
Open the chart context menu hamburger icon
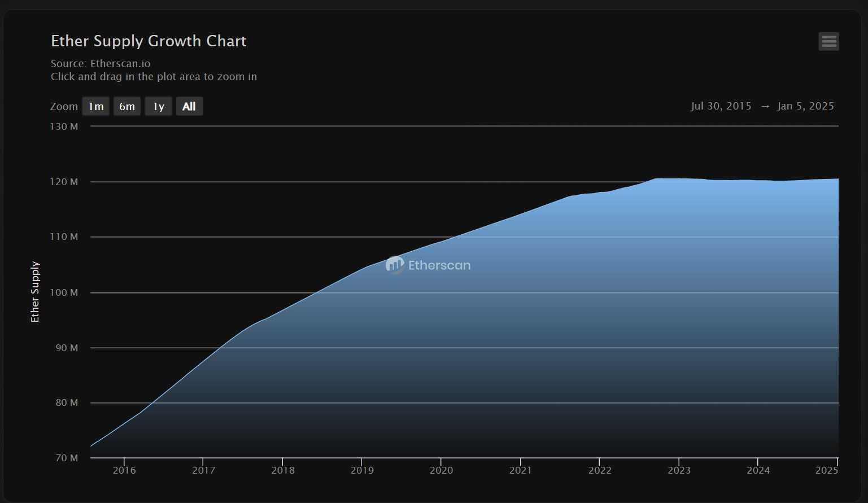pos(828,41)
